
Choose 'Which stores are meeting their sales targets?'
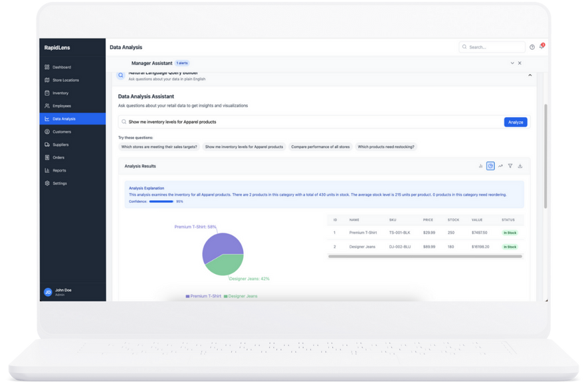(x=159, y=147)
